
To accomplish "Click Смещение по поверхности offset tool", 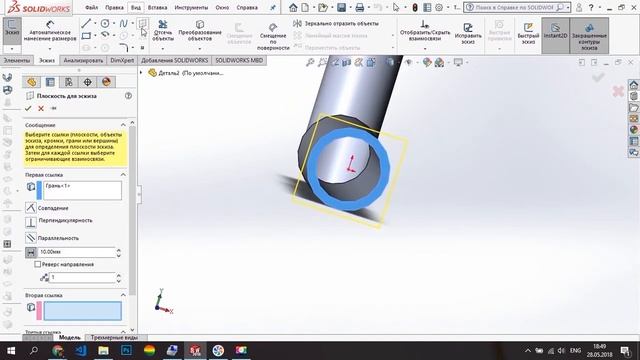I will [273, 36].
